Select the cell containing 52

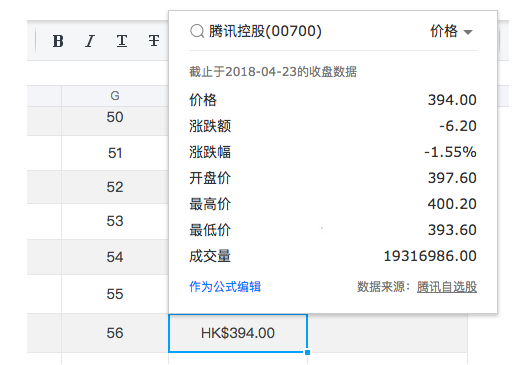[115, 187]
